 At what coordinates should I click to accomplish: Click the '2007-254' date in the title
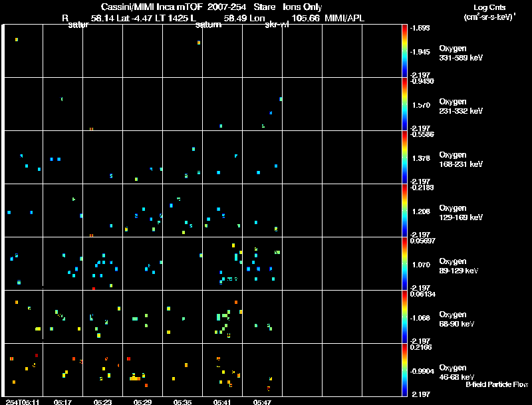226,7
